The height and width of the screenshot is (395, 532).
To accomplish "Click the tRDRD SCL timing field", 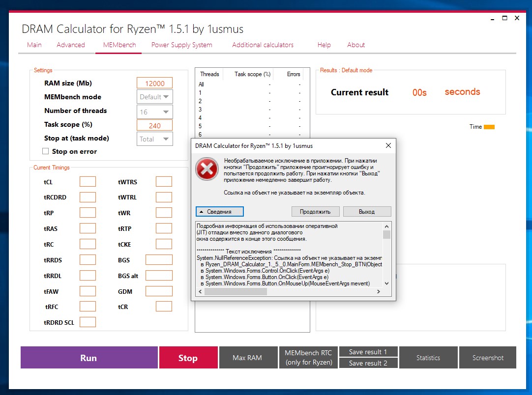I will [x=88, y=322].
